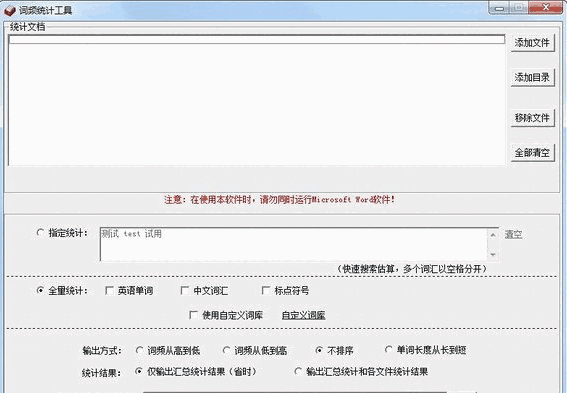This screenshot has height=393, width=567.
Task: Open the 自定义词库 link
Action: (303, 316)
